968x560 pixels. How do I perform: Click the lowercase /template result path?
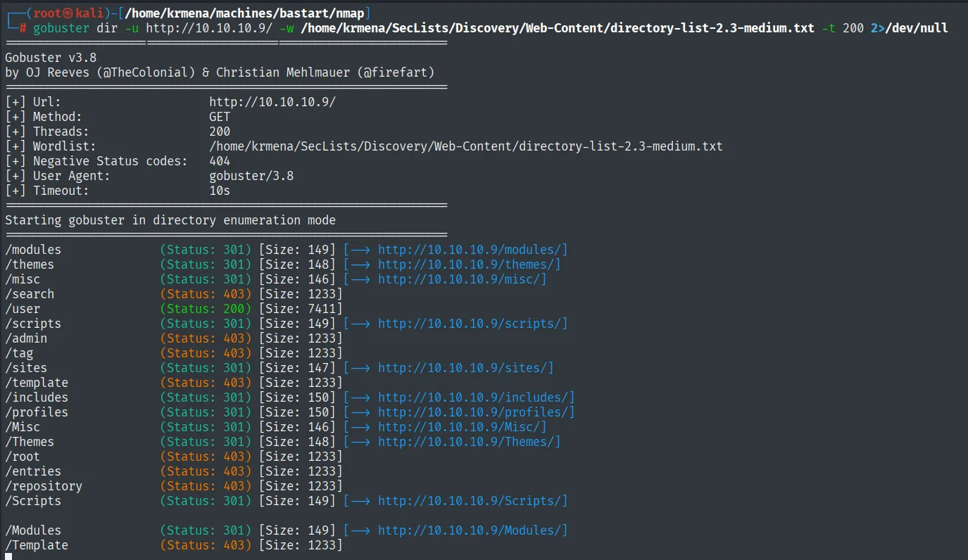pyautogui.click(x=37, y=383)
